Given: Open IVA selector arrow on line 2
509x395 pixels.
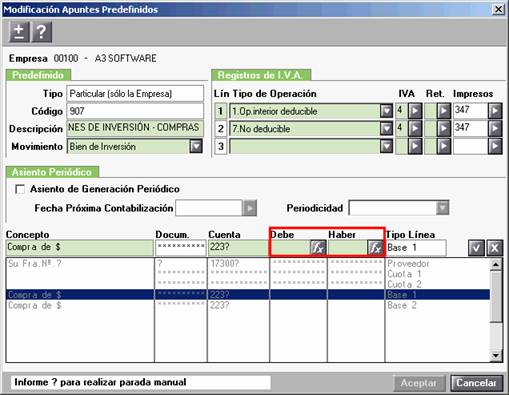Looking at the screenshot, I should coord(415,128).
